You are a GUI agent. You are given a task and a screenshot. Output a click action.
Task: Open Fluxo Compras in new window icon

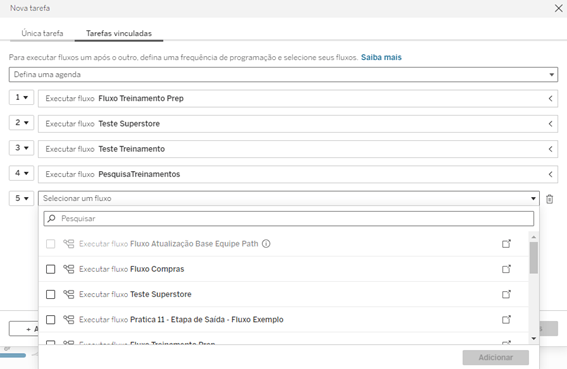pyautogui.click(x=506, y=269)
